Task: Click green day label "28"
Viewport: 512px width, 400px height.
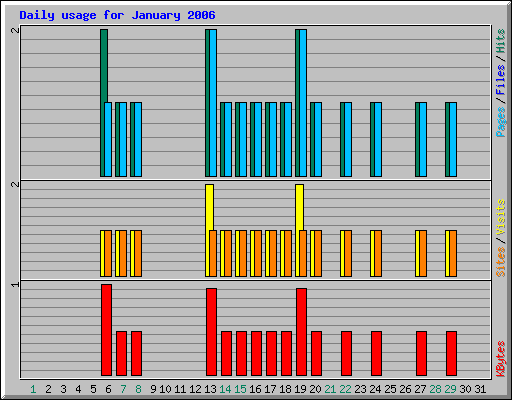Action: [x=435, y=389]
